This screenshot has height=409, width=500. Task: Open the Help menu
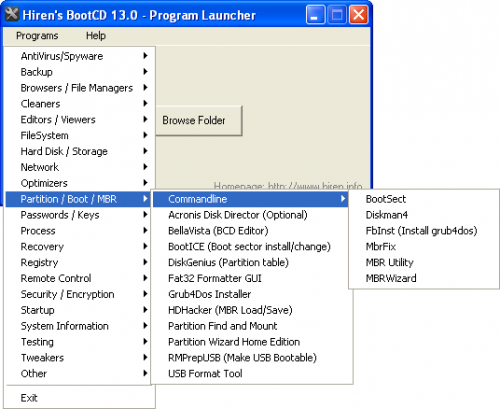(96, 36)
